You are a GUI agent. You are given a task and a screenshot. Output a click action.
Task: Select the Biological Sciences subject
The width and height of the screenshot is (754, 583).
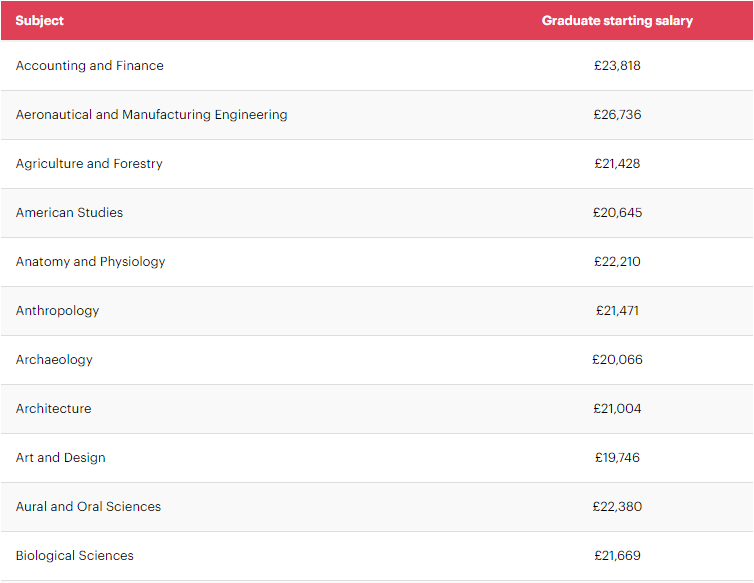pyautogui.click(x=74, y=556)
